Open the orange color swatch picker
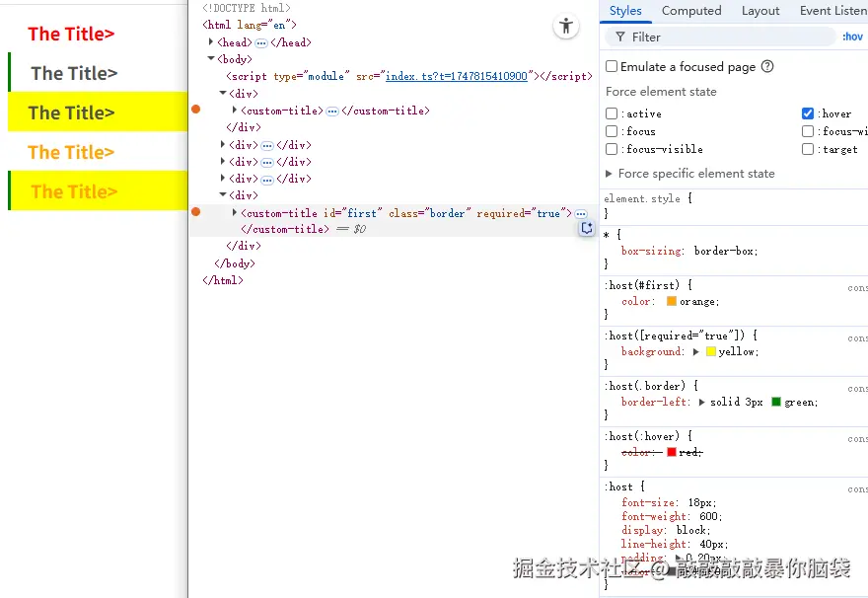The image size is (868, 598). pyautogui.click(x=671, y=301)
